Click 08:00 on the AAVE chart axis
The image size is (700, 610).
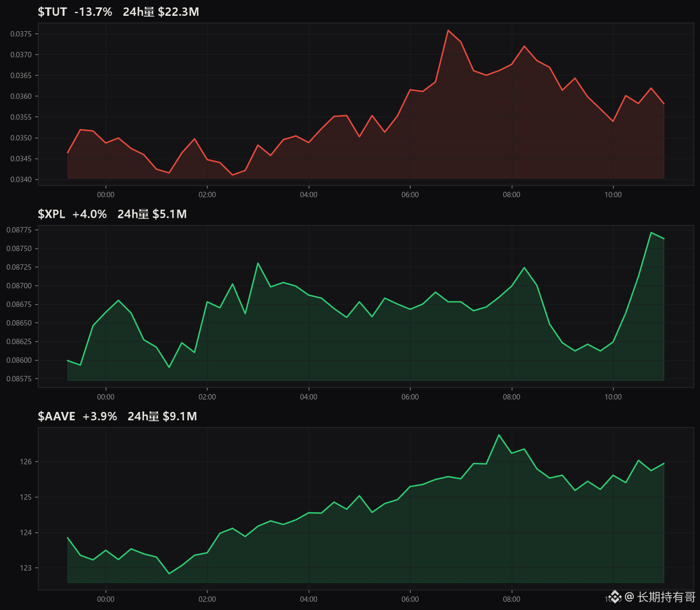[512, 599]
